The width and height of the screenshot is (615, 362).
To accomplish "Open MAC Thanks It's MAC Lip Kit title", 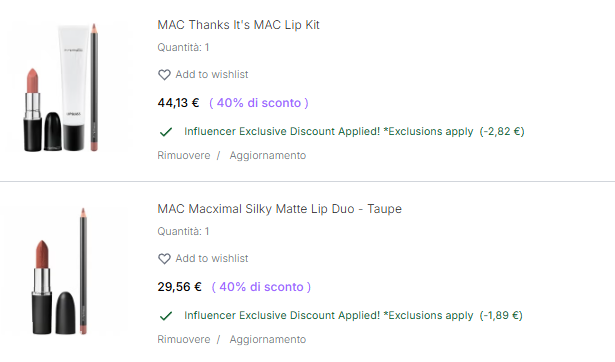I will click(x=238, y=25).
